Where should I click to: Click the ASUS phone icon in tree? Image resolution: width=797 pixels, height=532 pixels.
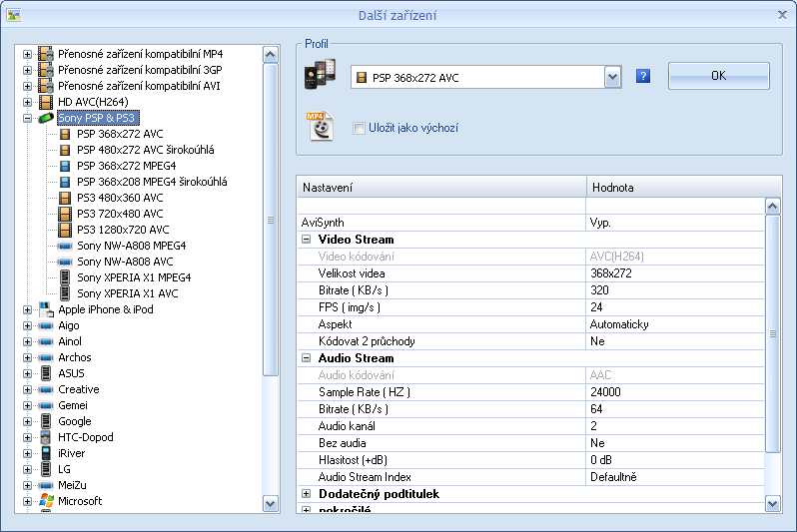[46, 373]
